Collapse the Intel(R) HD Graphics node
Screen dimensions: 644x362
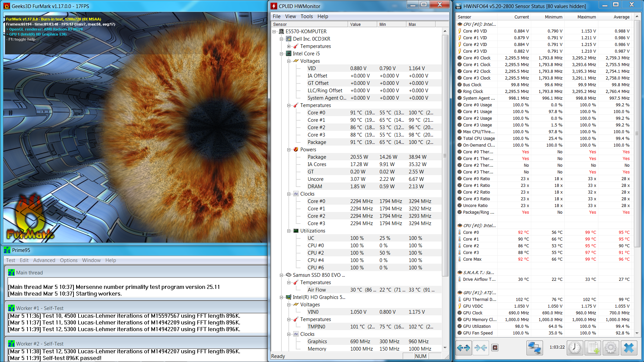tap(282, 297)
